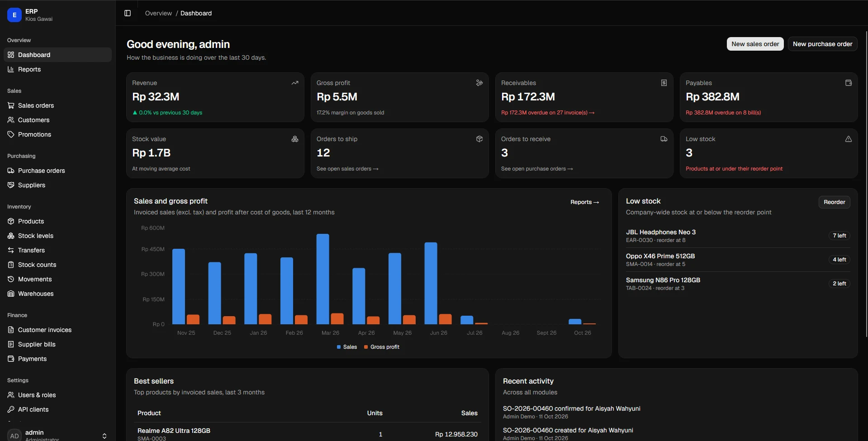The height and width of the screenshot is (441, 868).
Task: Click the wallet icon on Payables card
Action: click(x=849, y=83)
